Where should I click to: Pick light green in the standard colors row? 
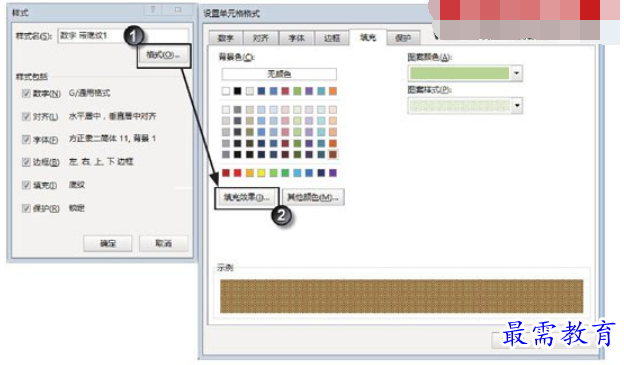pos(273,173)
